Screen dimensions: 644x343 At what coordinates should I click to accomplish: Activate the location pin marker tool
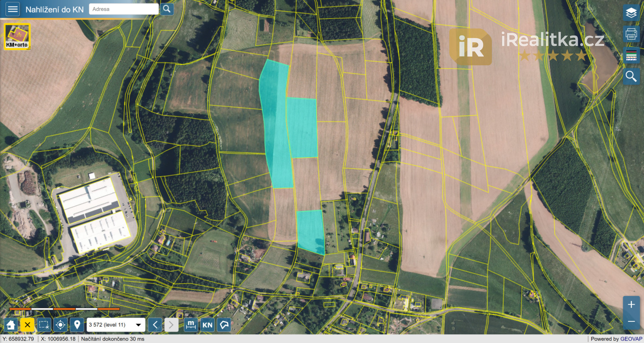coord(77,325)
